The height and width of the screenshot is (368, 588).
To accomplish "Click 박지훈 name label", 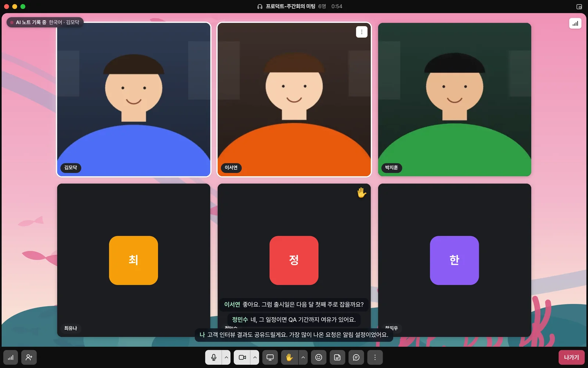I will (x=392, y=168).
